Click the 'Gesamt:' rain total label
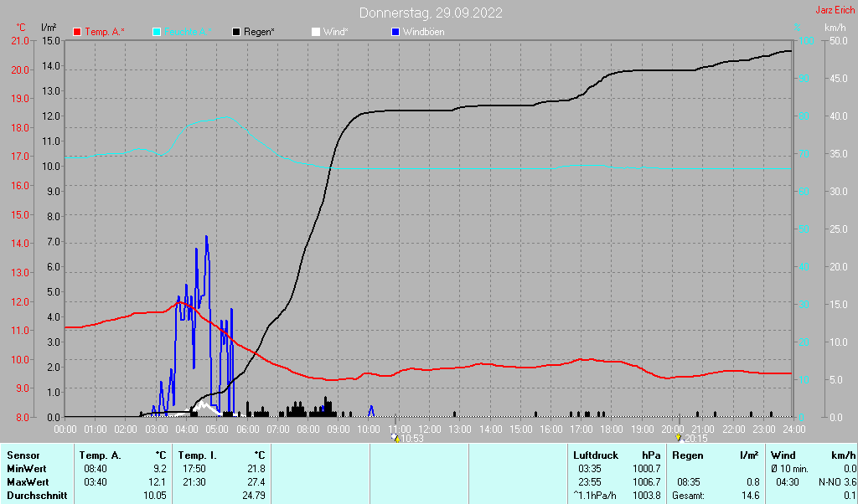 click(689, 496)
